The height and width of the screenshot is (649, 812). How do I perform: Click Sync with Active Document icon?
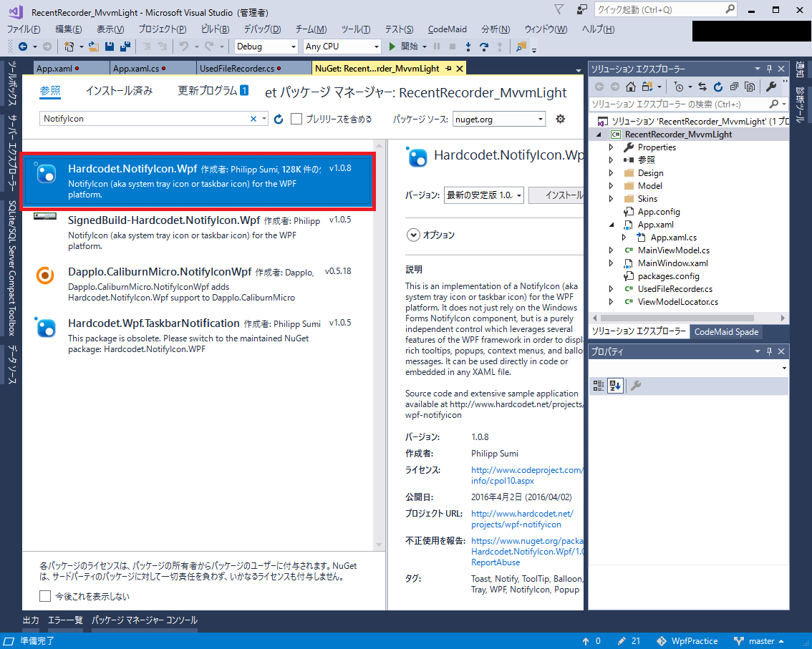[x=702, y=87]
